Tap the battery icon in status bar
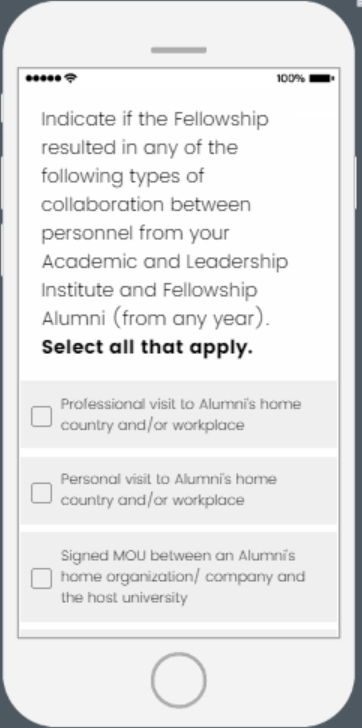The width and height of the screenshot is (362, 728). coord(322,78)
